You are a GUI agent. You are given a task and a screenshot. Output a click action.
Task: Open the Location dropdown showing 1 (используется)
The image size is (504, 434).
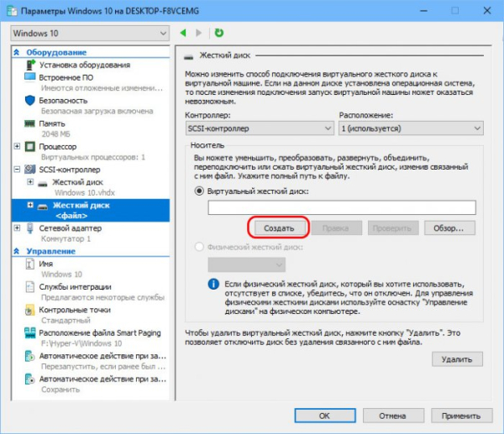(x=411, y=128)
